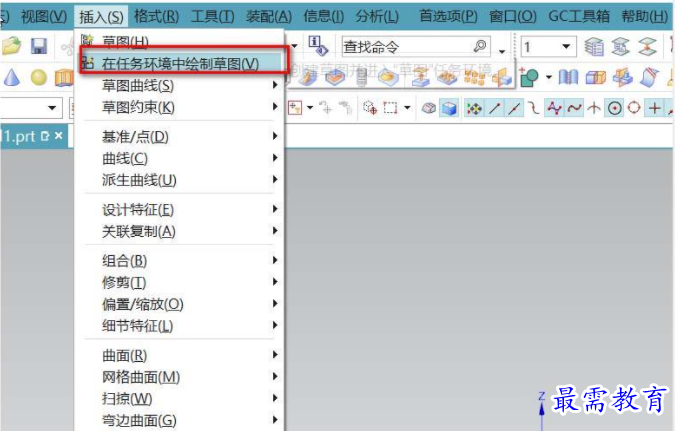The width and height of the screenshot is (675, 431).
Task: Open the 格式(R) menu
Action: pyautogui.click(x=156, y=17)
